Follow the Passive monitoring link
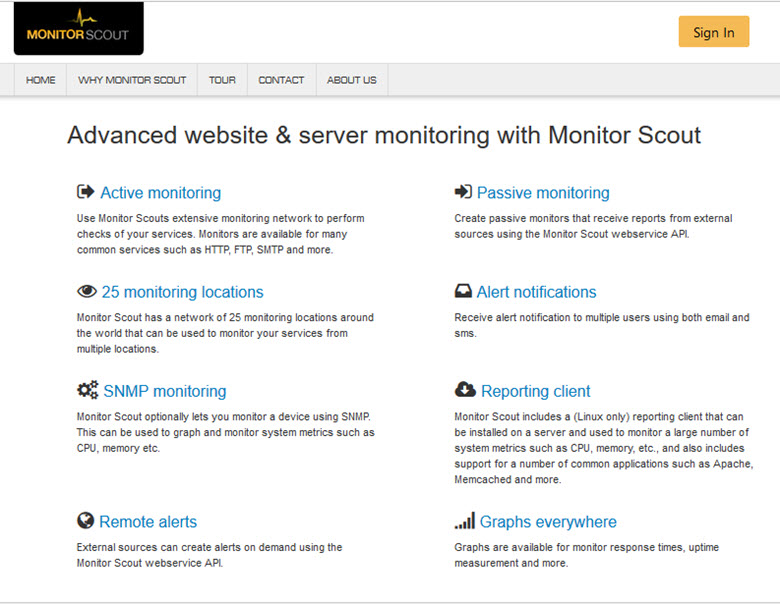This screenshot has height=604, width=780. 543,193
